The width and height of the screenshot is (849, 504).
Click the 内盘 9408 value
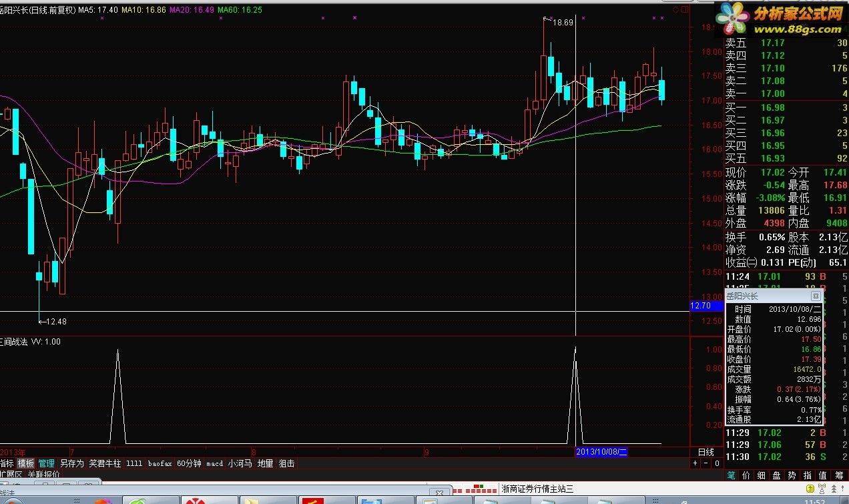point(836,224)
